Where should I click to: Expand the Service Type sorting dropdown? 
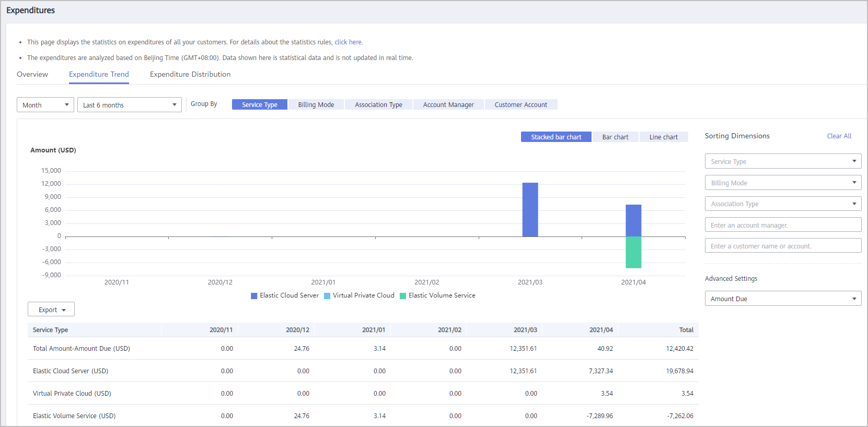[x=783, y=161]
